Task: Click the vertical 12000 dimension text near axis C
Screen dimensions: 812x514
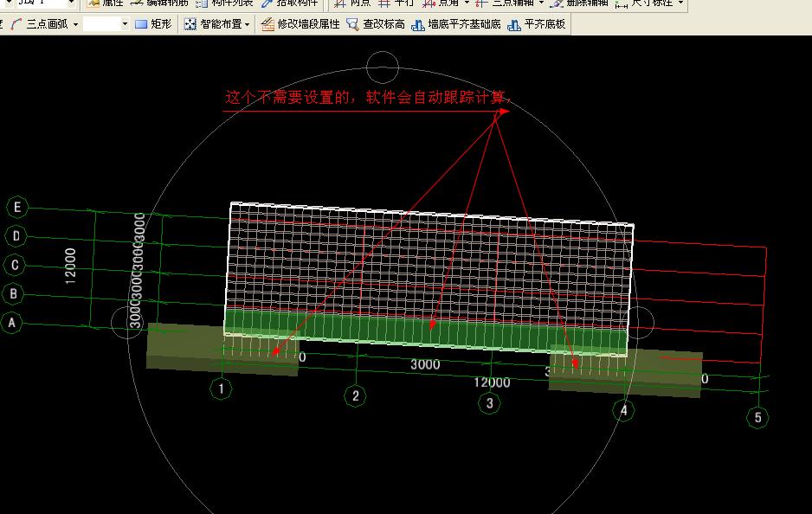Action: pos(70,266)
